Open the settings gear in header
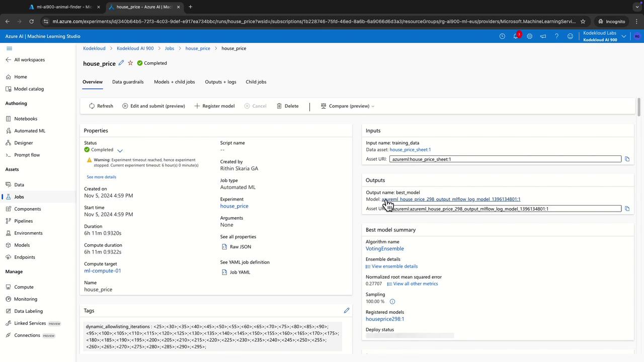This screenshot has height=362, width=644. click(x=529, y=36)
